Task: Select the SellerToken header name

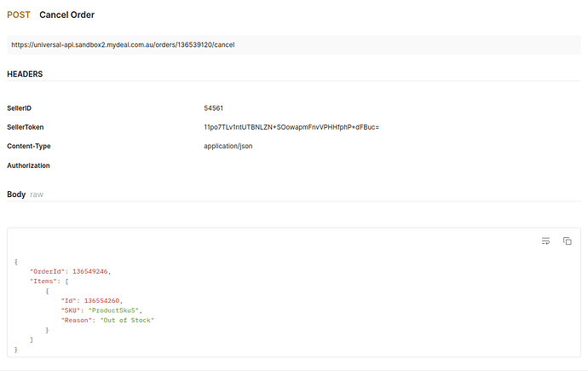Action: coord(25,127)
